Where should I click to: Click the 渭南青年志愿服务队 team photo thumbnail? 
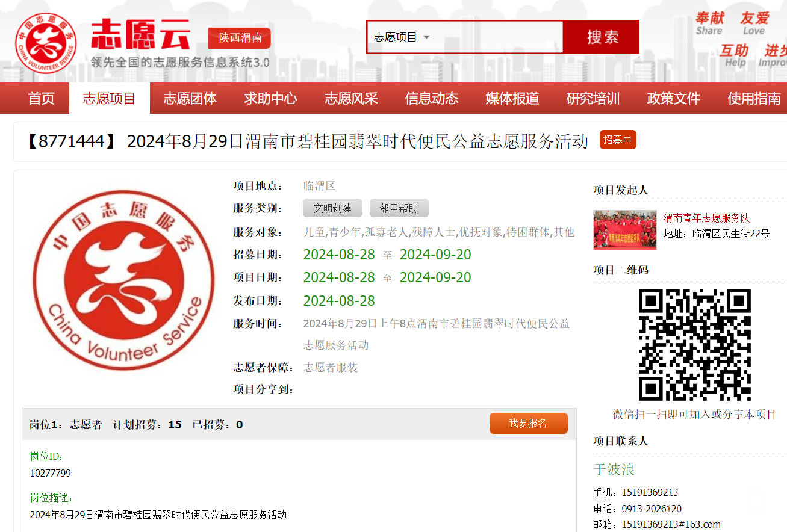pos(625,230)
